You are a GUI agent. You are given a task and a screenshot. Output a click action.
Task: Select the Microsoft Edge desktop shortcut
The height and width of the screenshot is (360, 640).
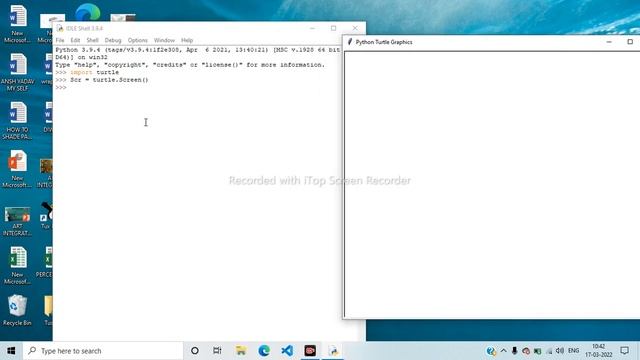tap(88, 12)
